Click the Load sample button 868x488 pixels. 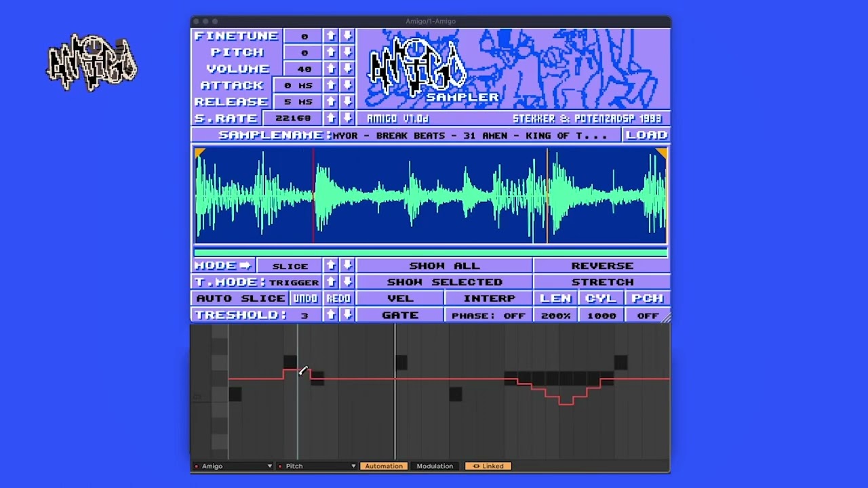(x=646, y=135)
